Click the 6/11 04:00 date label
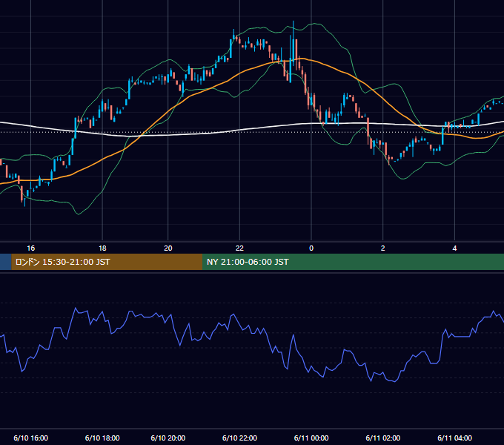The width and height of the screenshot is (504, 445). (454, 438)
